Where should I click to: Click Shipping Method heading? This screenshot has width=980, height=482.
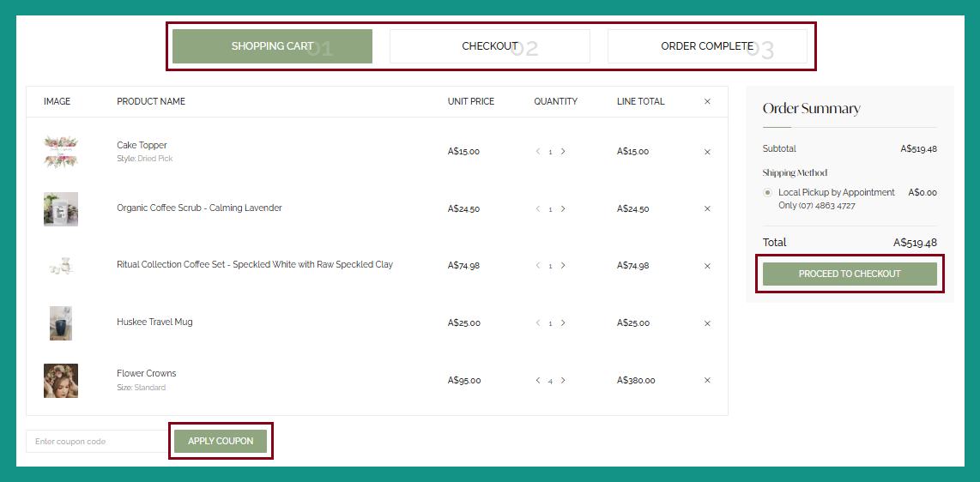point(795,173)
